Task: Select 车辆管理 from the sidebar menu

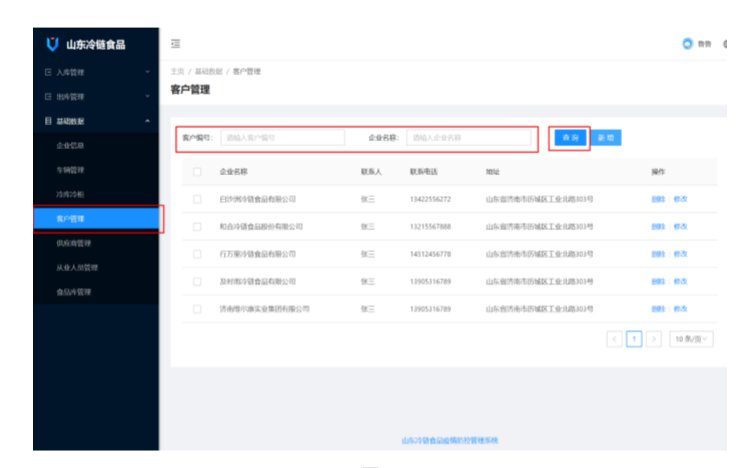Action: click(x=71, y=170)
